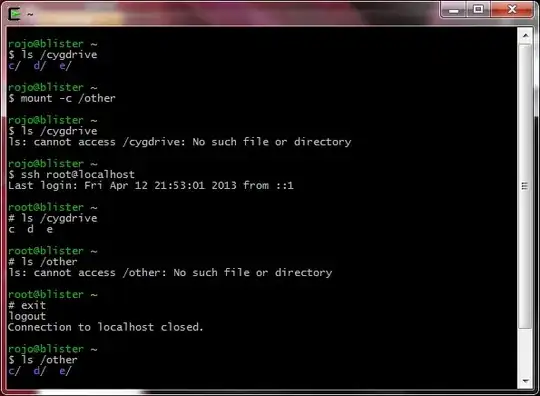Click the "$ ssh root@localhost" command line
The width and height of the screenshot is (540, 396).
[x=72, y=175]
